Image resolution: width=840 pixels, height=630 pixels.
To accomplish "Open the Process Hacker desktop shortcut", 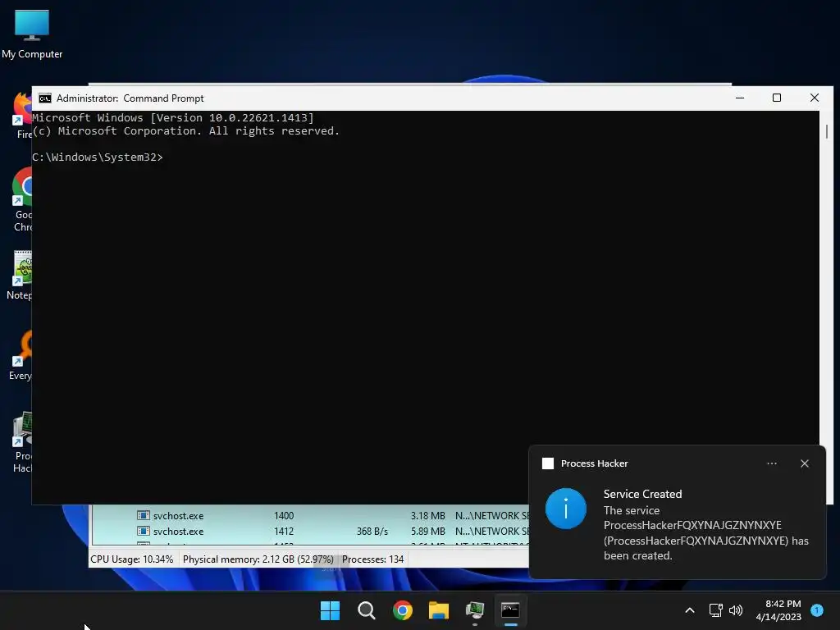I will (x=22, y=442).
